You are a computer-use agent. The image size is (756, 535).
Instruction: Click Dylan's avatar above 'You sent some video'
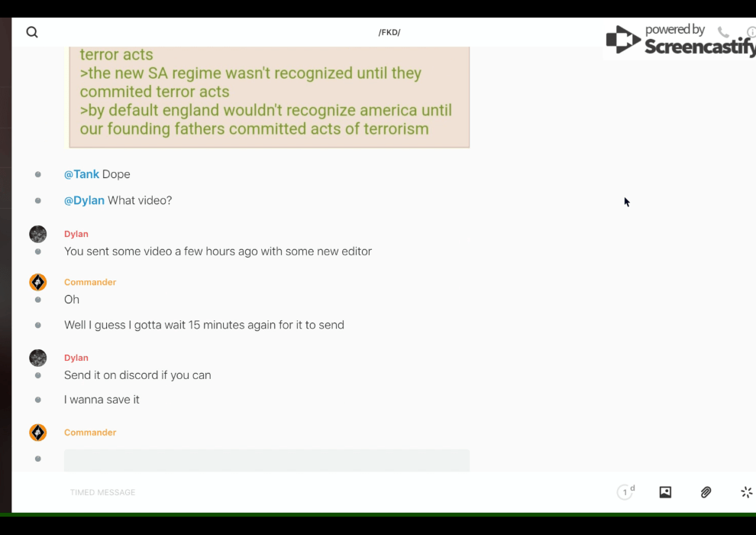tap(38, 234)
